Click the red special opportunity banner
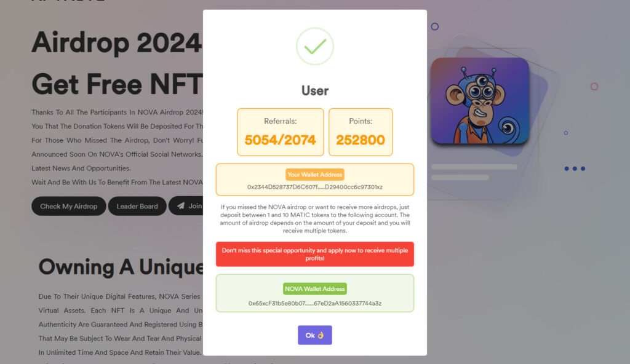630x364 pixels. coord(314,254)
